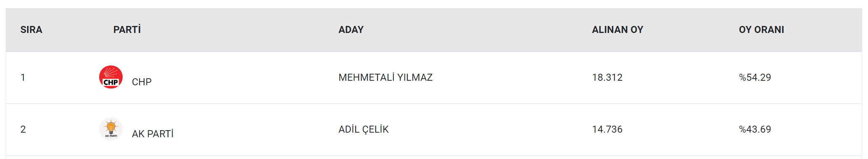
Task: Click the AK PARTİ lightbulb logo icon
Action: [x=111, y=129]
